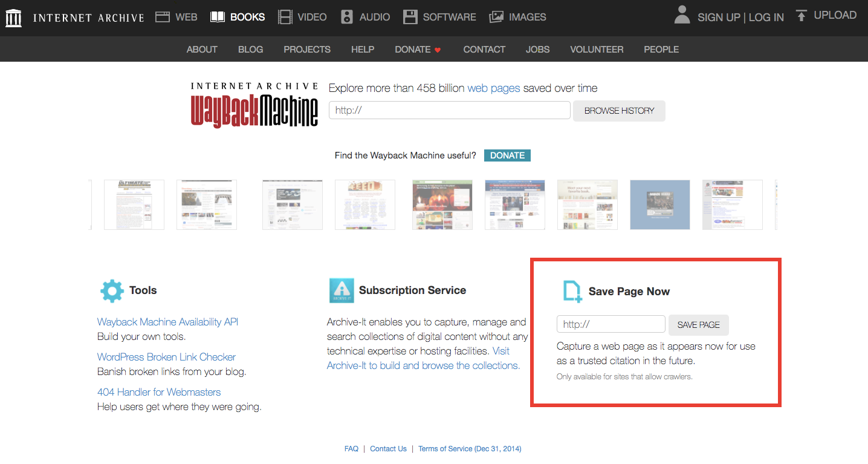This screenshot has height=464, width=868.
Task: Click the SIGN UP link
Action: pyautogui.click(x=719, y=18)
